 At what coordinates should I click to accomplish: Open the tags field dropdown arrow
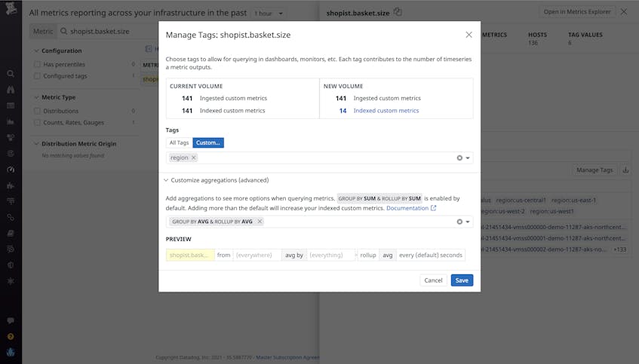coord(468,158)
